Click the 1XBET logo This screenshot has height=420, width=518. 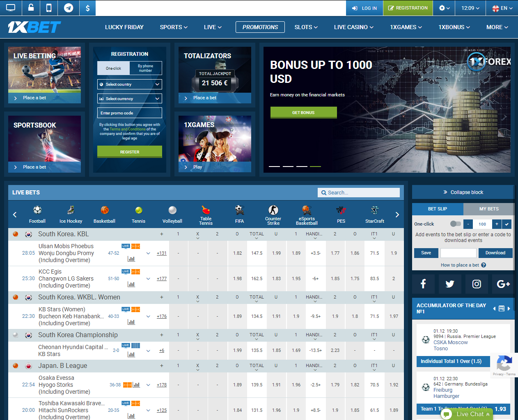point(34,27)
